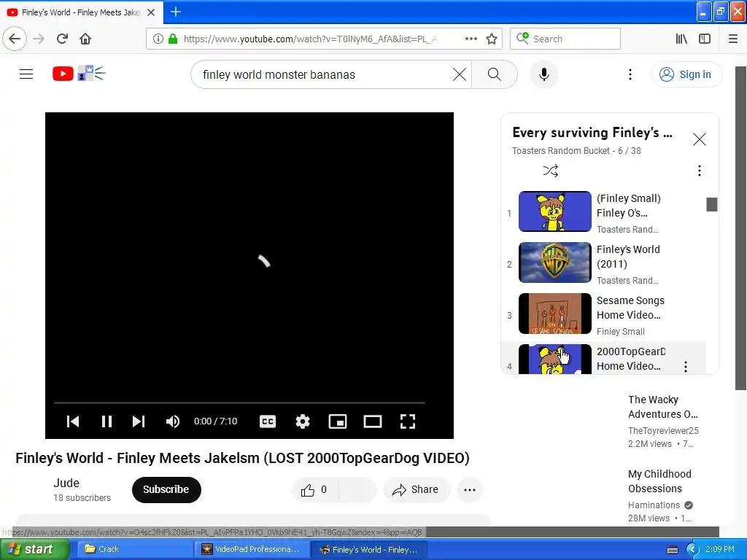This screenshot has height=560, width=747.
Task: Click the video title text
Action: pyautogui.click(x=242, y=458)
